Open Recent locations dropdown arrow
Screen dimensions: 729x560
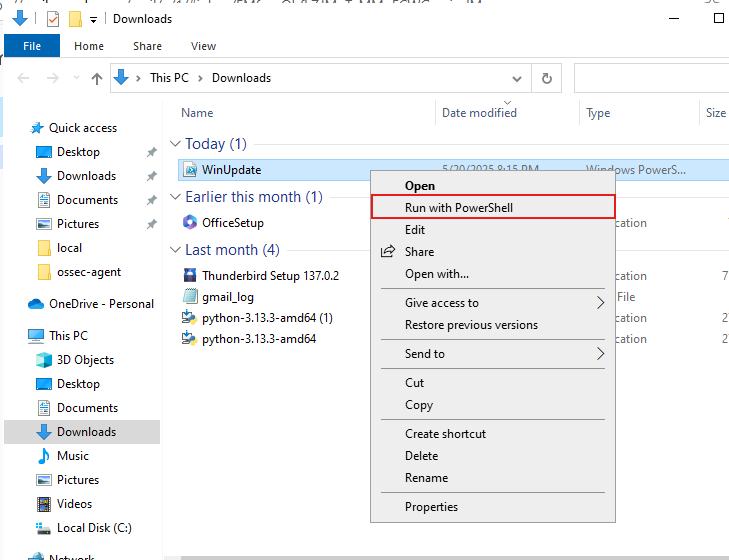point(76,78)
